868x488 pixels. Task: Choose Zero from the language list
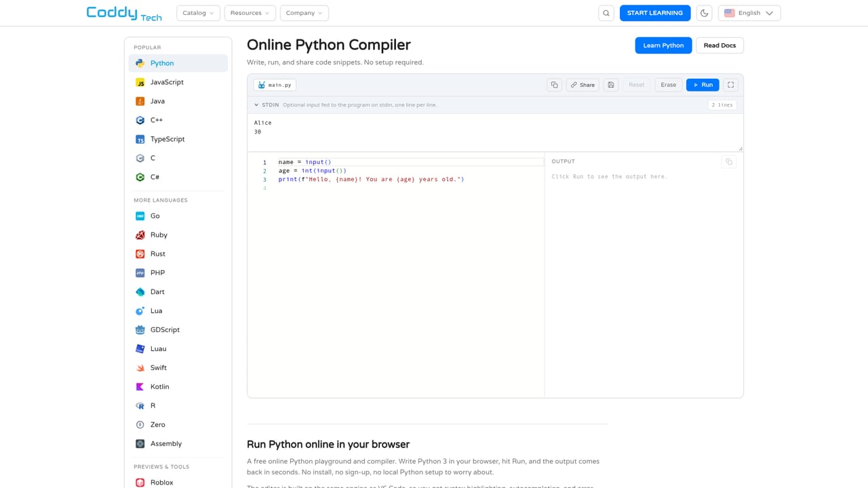coord(178,424)
